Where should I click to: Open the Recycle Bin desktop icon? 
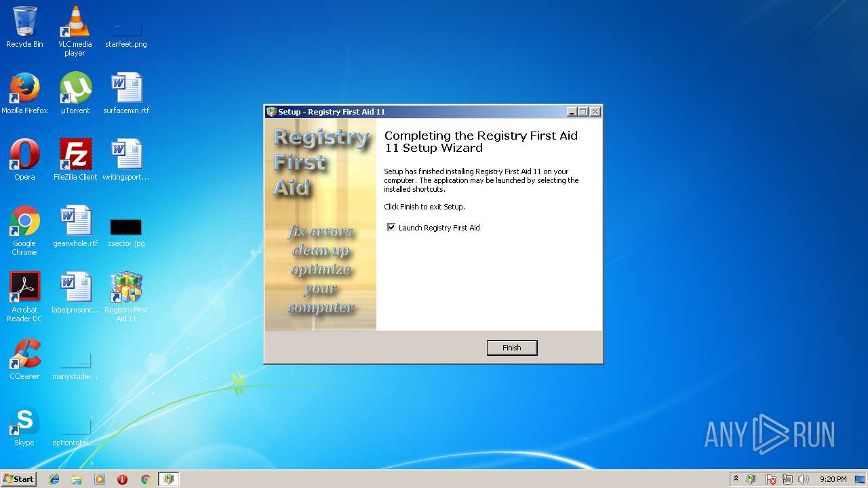(24, 27)
